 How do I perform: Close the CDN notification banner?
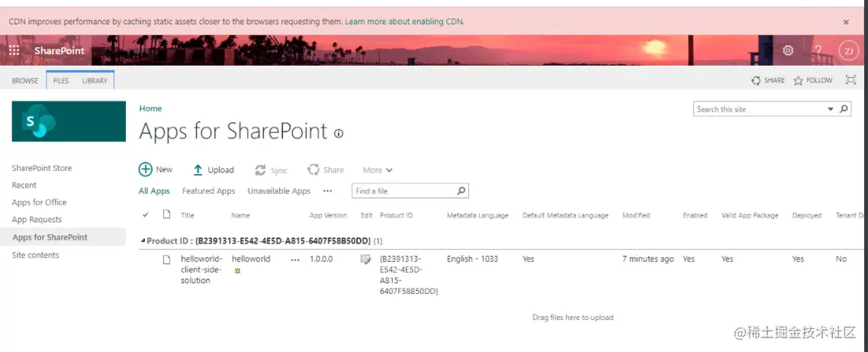coord(846,22)
